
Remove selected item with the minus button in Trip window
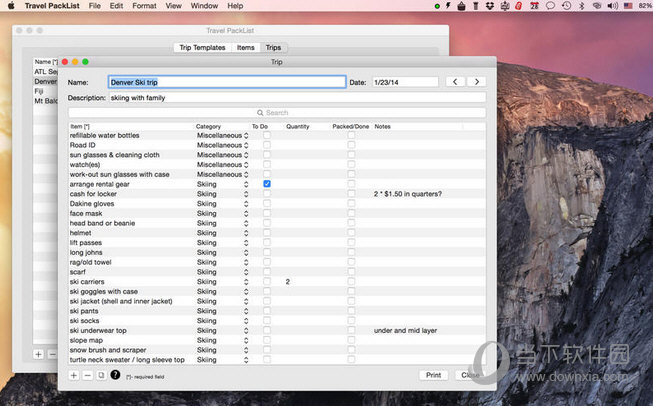(87, 375)
